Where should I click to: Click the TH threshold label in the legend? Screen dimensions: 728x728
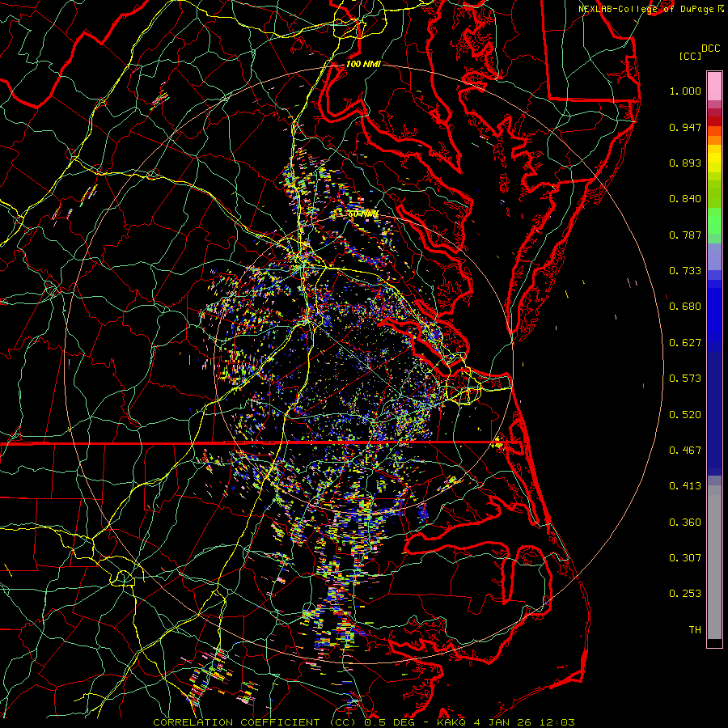point(695,630)
